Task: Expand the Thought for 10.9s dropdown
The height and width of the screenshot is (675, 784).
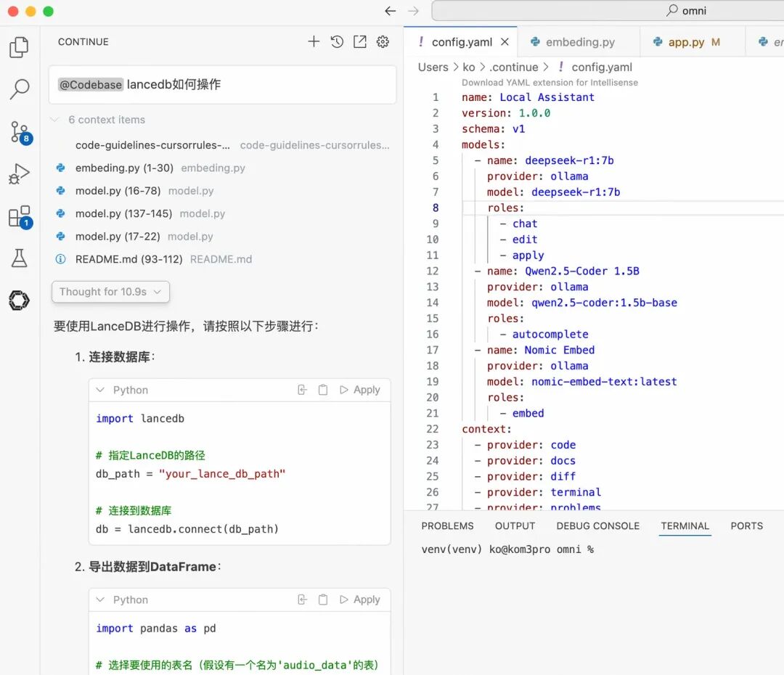Action: (110, 292)
